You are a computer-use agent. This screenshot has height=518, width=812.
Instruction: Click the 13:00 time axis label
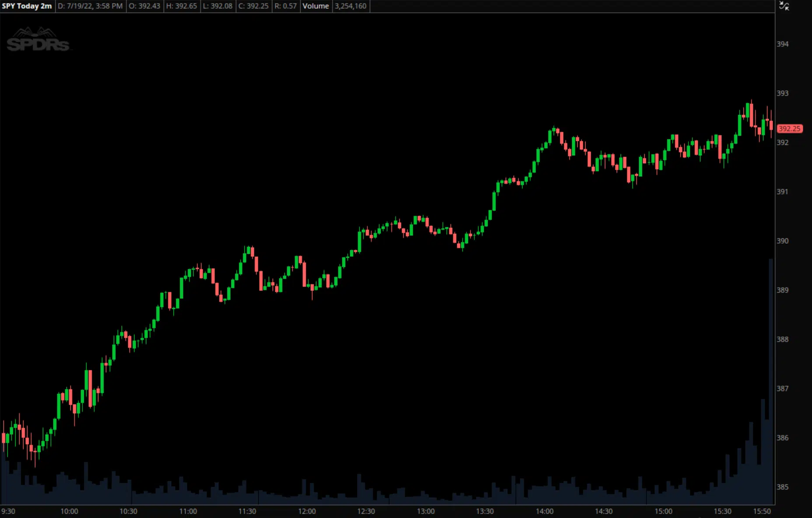[426, 511]
